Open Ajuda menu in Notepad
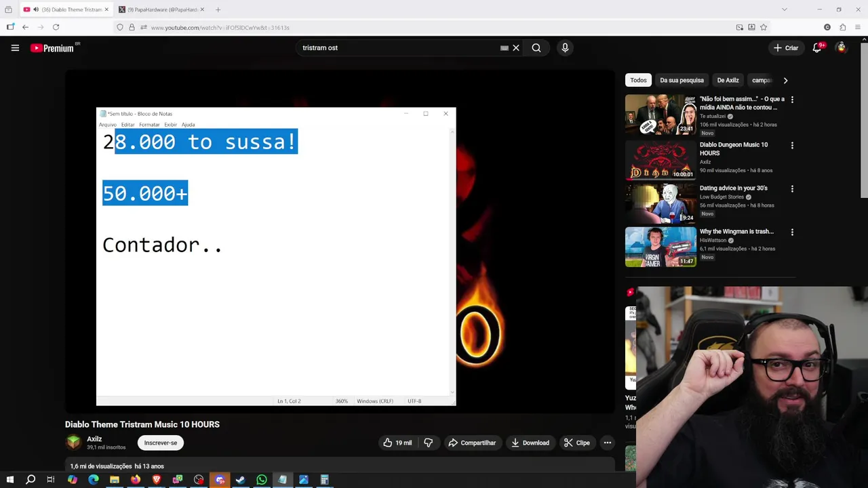The width and height of the screenshot is (868, 488). [188, 125]
